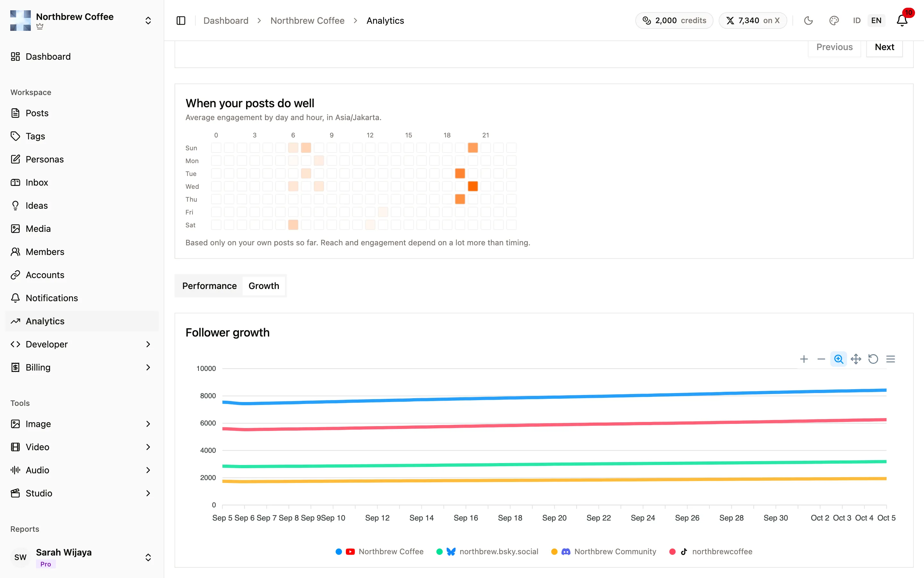The width and height of the screenshot is (924, 578).
Task: Open Notifications in sidebar
Action: point(82,298)
